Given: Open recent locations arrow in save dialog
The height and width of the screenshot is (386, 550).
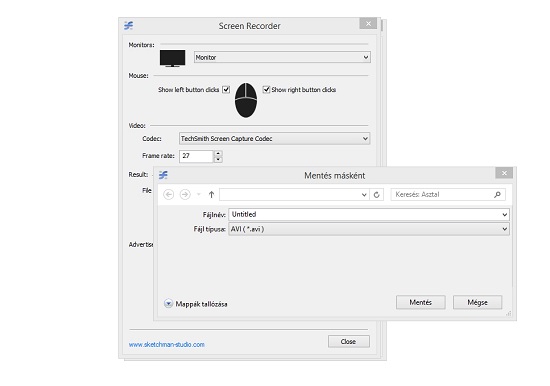Looking at the screenshot, I should pyautogui.click(x=199, y=194).
